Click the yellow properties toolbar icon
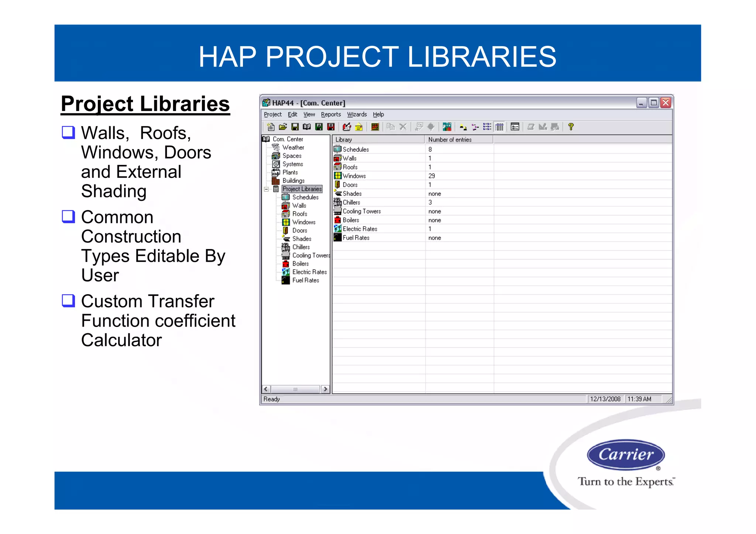 click(x=359, y=127)
